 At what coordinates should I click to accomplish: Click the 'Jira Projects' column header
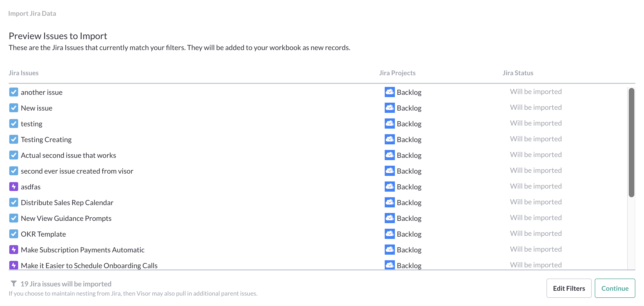click(397, 73)
